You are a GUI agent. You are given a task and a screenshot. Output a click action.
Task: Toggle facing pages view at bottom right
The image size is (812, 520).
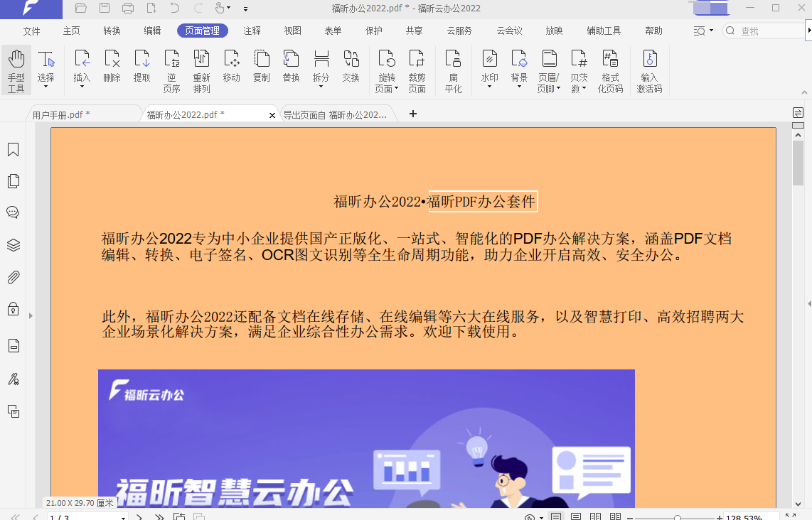[595, 517]
